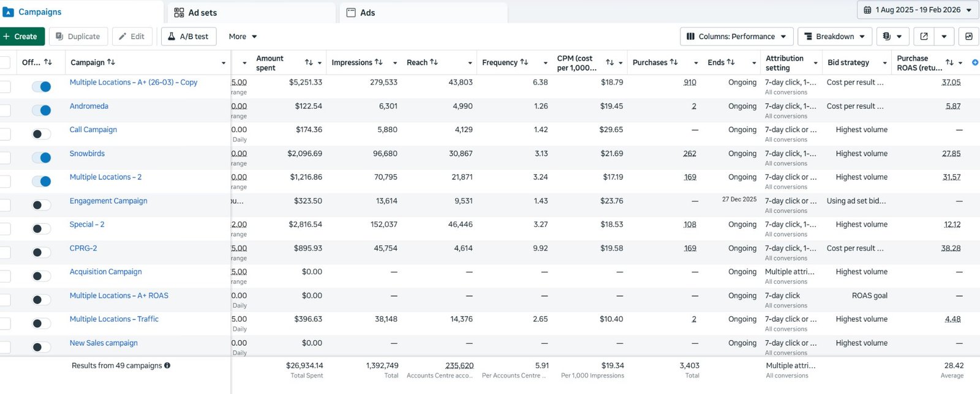980x394 pixels.
Task: Open the More menu
Action: [x=243, y=37]
